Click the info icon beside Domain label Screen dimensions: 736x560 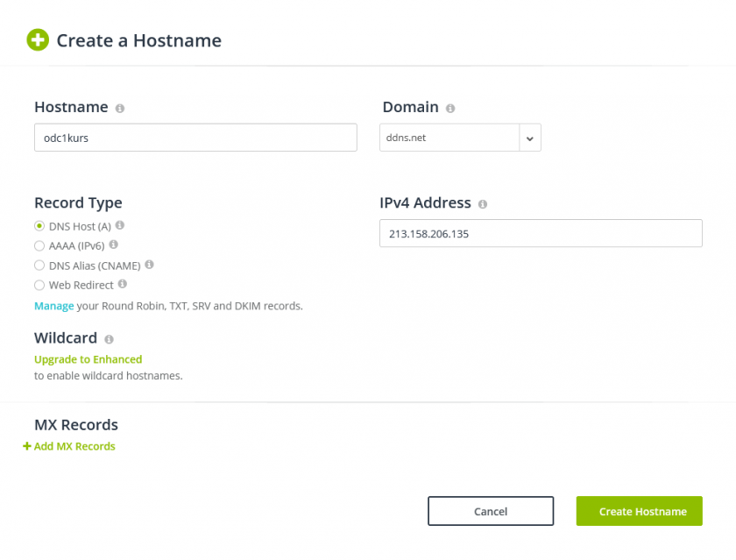click(x=450, y=109)
